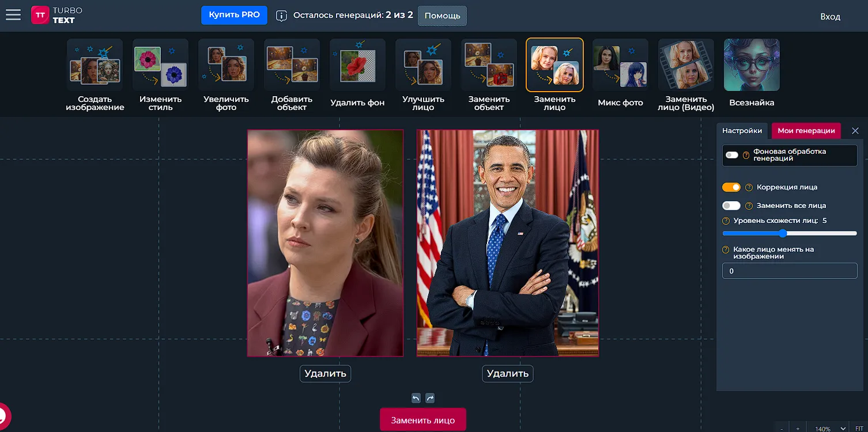
Task: Click the Купить PRO button
Action: coord(234,15)
